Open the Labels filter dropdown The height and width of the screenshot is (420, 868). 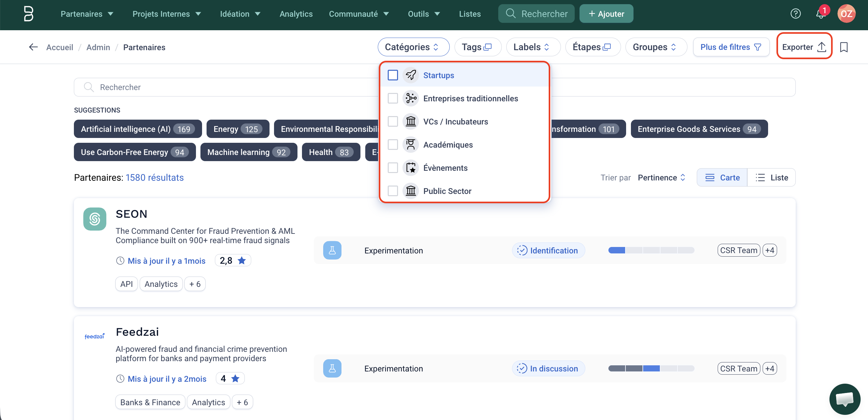pyautogui.click(x=533, y=47)
